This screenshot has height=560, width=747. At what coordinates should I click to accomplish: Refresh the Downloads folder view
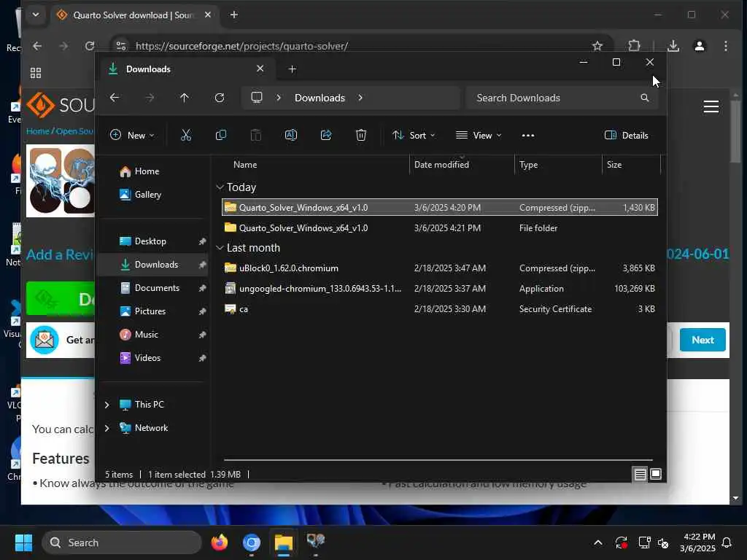[220, 98]
